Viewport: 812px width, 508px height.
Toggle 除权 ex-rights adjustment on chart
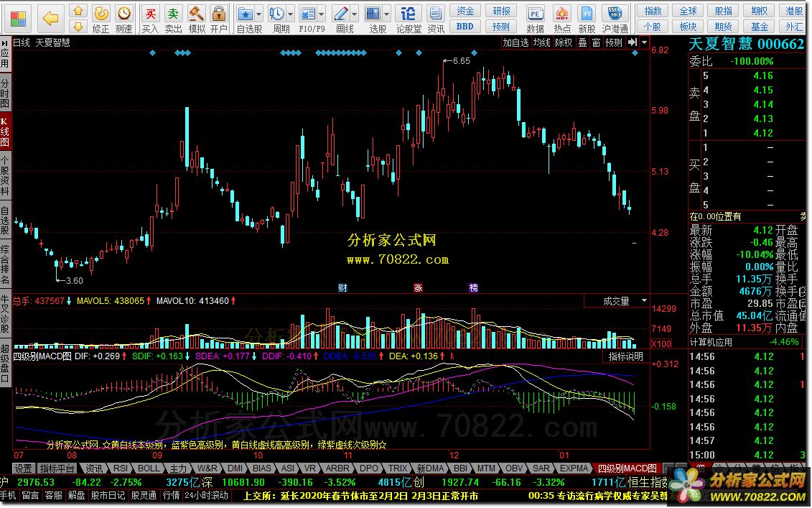[564, 43]
